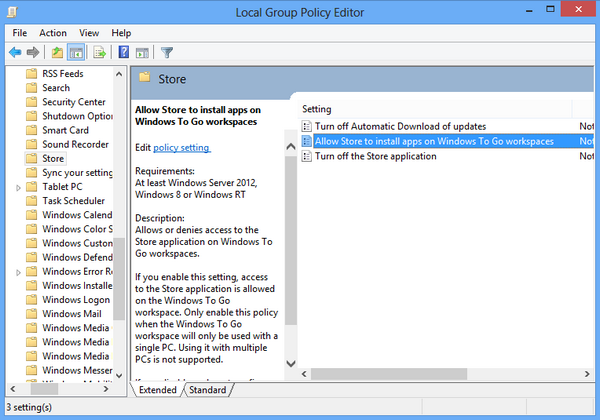Click settings list scroll left arrow

[304, 374]
